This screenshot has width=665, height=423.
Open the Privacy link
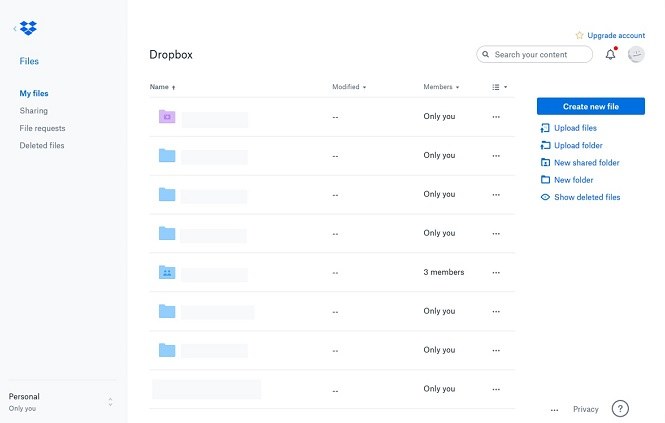[x=586, y=409]
